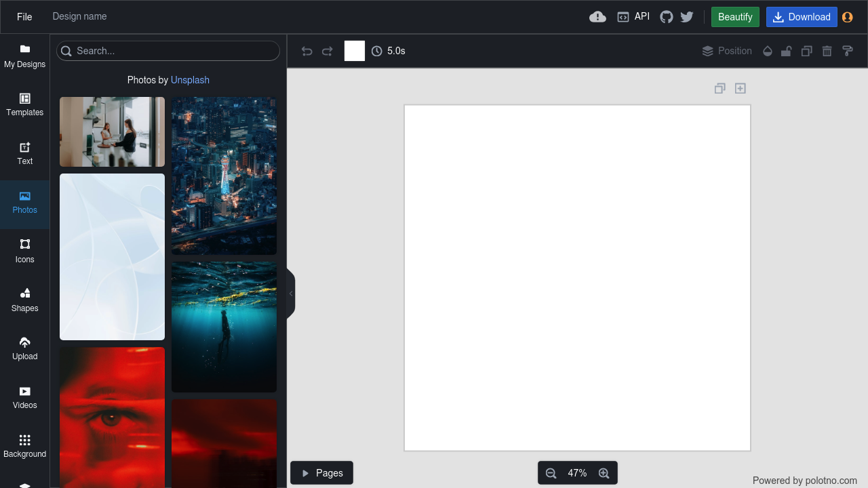The height and width of the screenshot is (488, 868).
Task: Click the add page plus icon
Action: [741, 88]
